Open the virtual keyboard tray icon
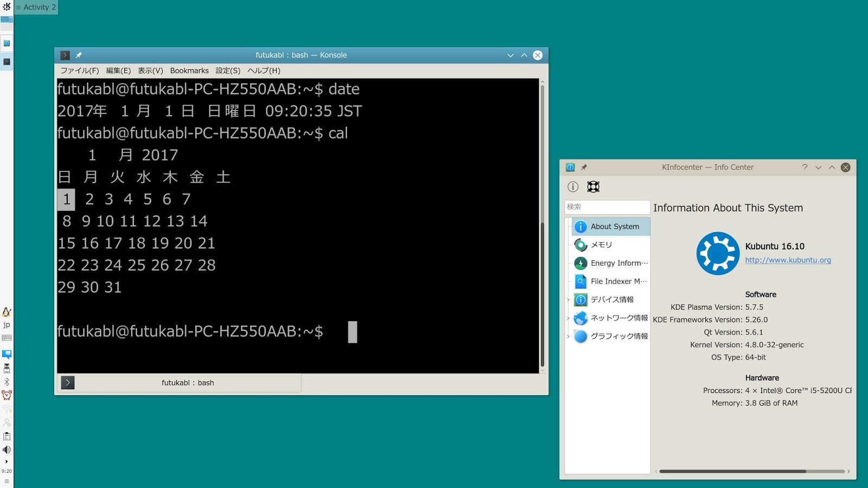This screenshot has width=868, height=488. pos(7,338)
